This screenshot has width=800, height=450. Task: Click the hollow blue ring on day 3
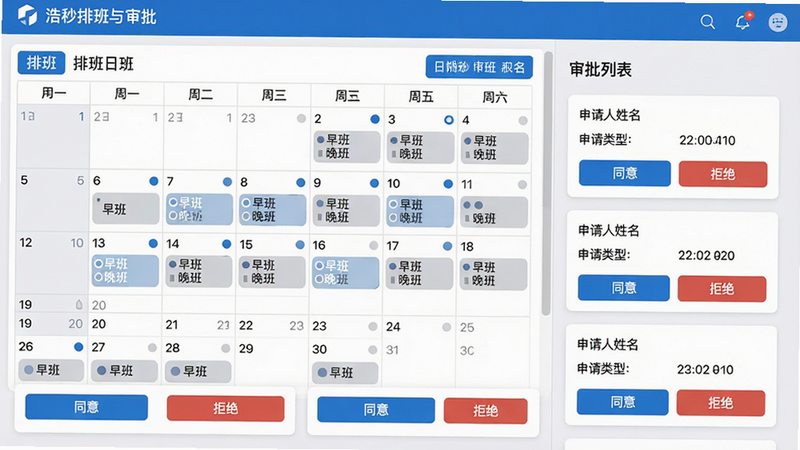[448, 120]
